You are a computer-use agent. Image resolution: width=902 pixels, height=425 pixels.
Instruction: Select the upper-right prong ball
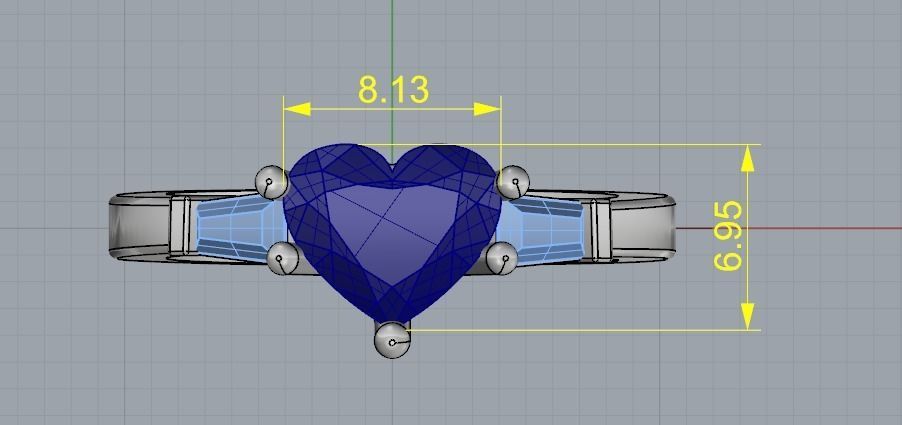coord(513,182)
